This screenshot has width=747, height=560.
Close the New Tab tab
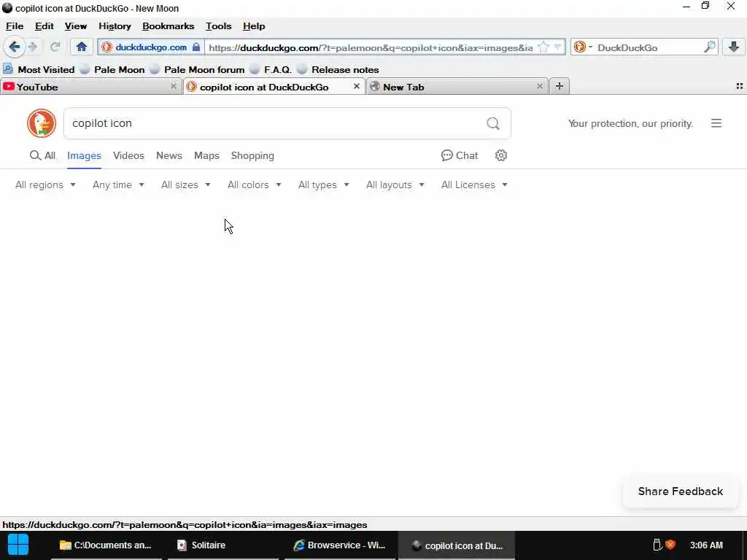[539, 86]
